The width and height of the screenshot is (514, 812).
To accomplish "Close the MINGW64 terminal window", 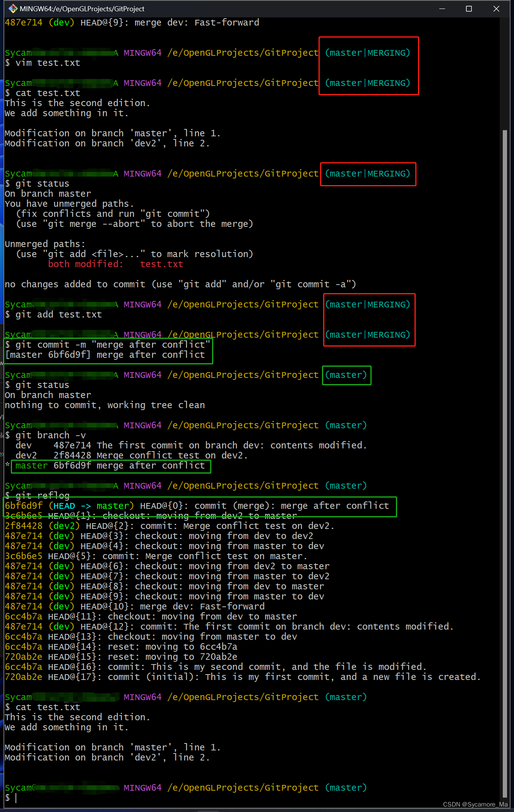I will (496, 9).
